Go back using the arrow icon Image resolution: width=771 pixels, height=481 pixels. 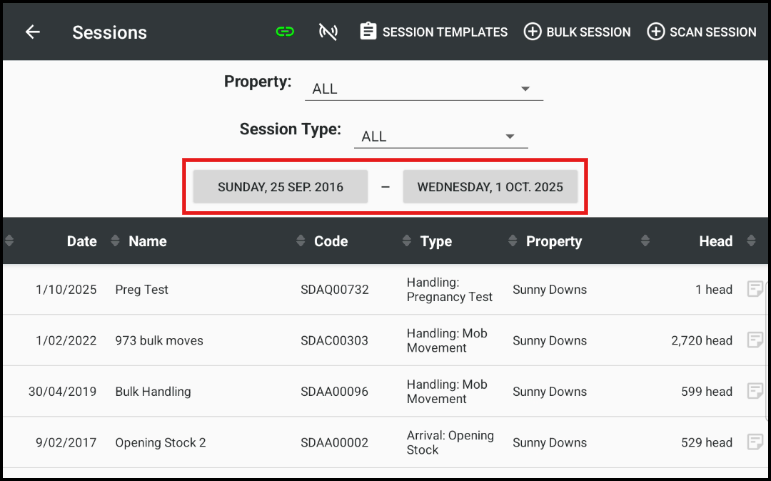(x=33, y=32)
